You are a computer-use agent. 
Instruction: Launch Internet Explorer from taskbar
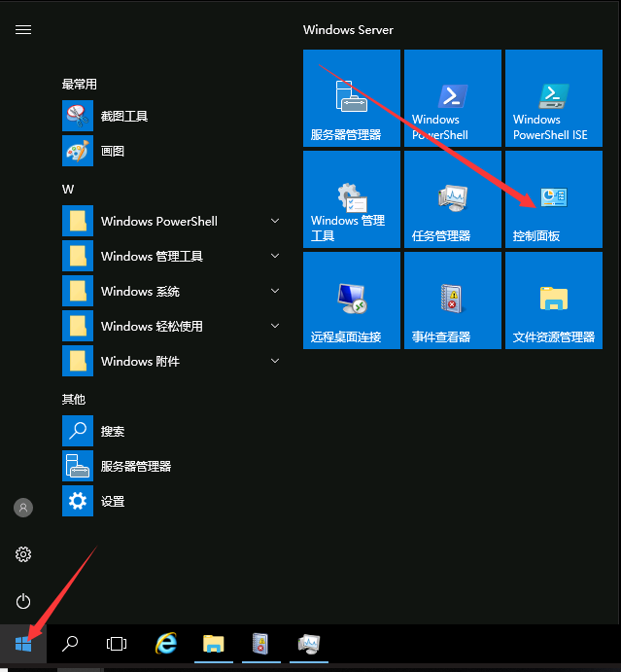coord(166,644)
